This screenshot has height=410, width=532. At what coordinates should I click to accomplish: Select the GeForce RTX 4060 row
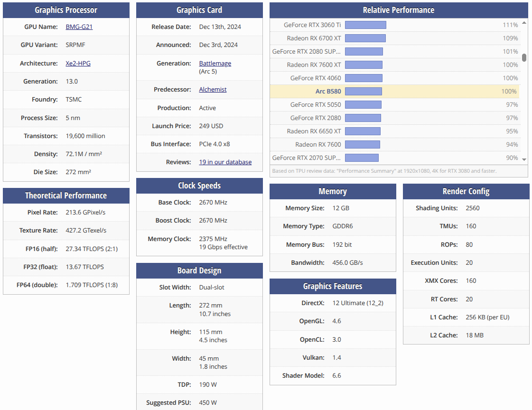pos(394,78)
